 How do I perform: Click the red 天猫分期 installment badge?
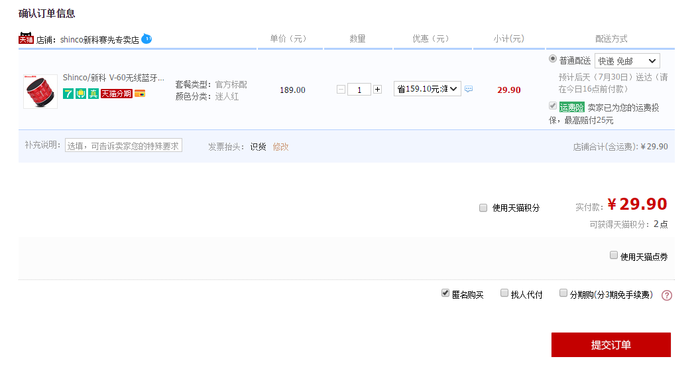(x=116, y=93)
